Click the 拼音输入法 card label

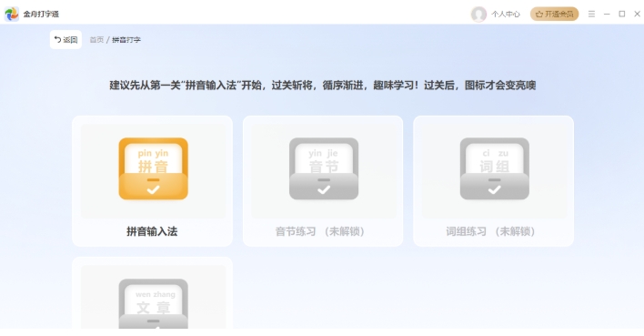[x=152, y=231]
